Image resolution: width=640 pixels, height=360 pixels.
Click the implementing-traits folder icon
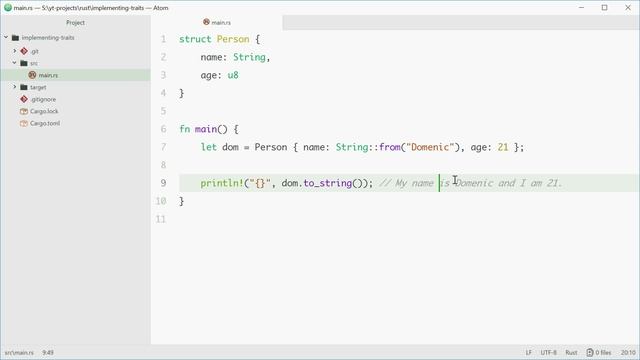pyautogui.click(x=16, y=38)
